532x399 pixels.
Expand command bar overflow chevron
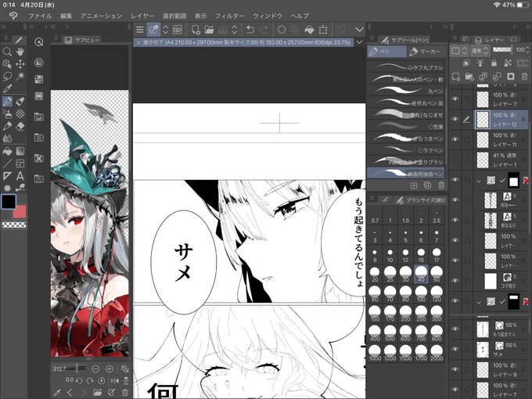[359, 30]
